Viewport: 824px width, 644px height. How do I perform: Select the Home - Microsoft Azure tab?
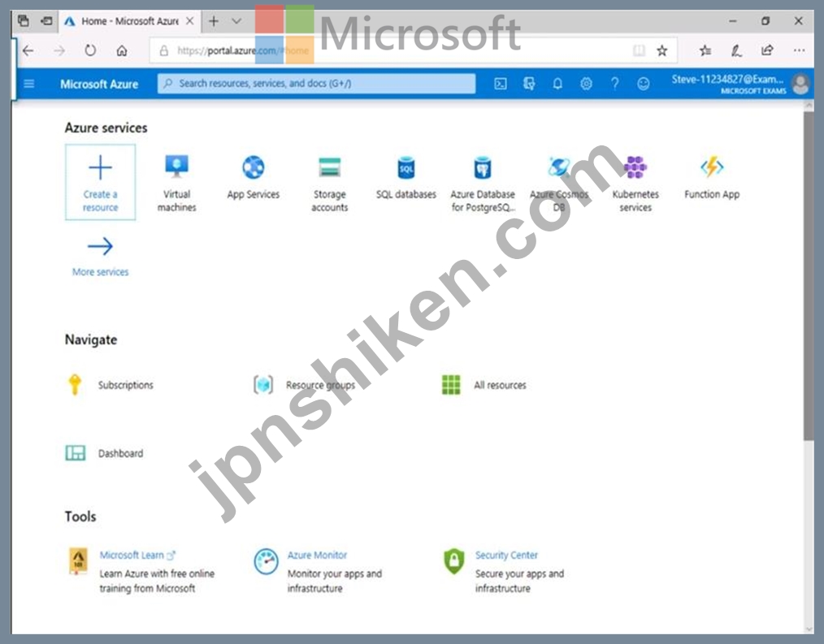[130, 21]
